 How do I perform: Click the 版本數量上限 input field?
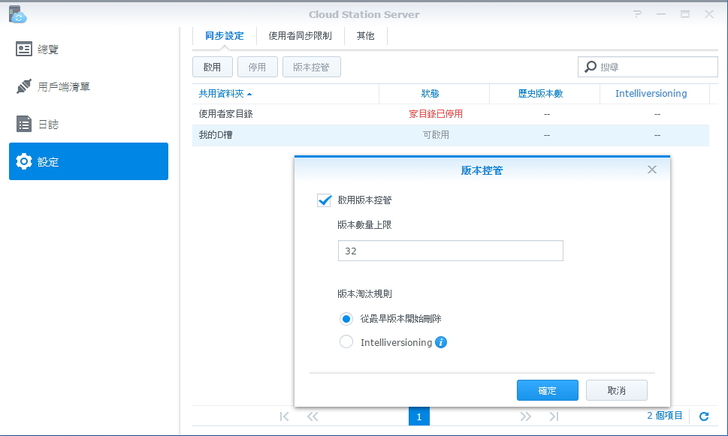[450, 251]
